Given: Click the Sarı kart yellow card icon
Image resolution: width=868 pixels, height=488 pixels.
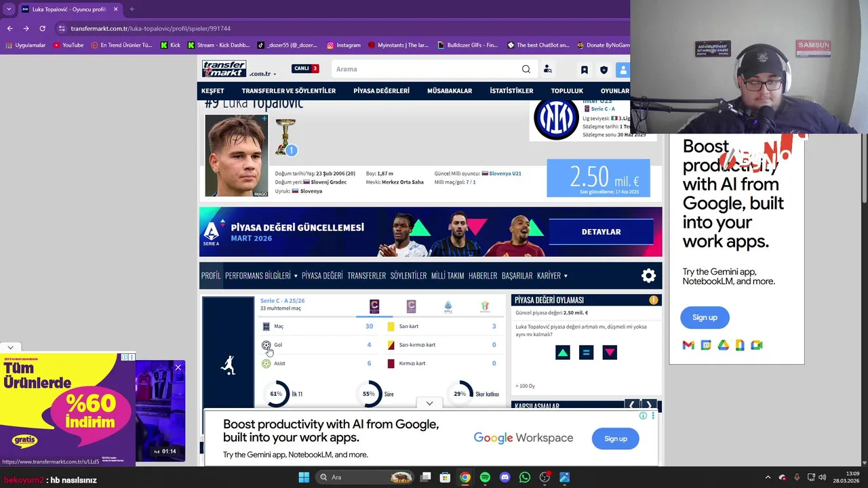Looking at the screenshot, I should 391,327.
